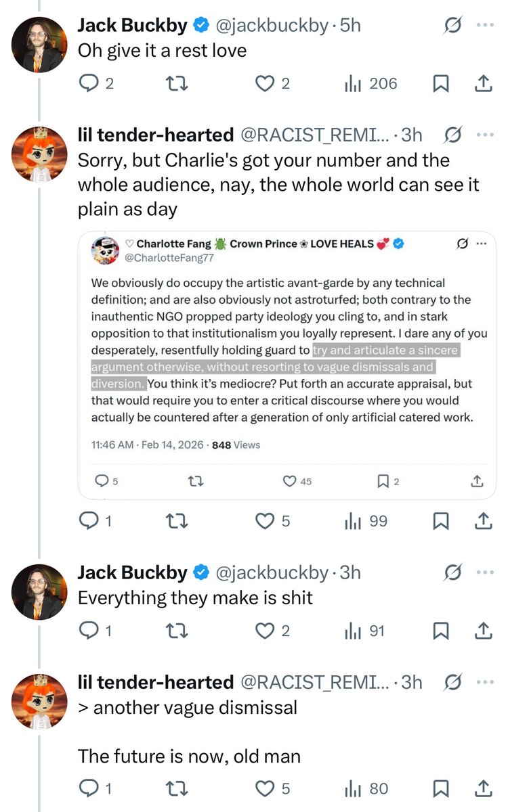View analytics showing 99 views

click(x=366, y=521)
